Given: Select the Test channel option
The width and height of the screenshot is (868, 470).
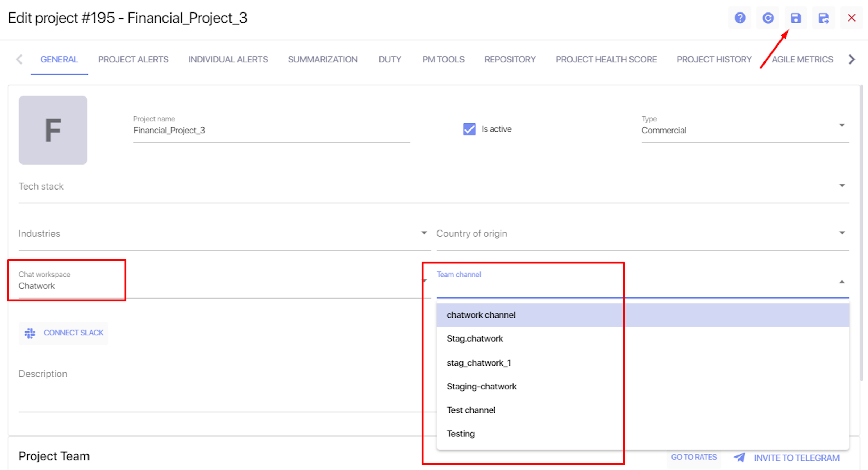Looking at the screenshot, I should pos(643,410).
